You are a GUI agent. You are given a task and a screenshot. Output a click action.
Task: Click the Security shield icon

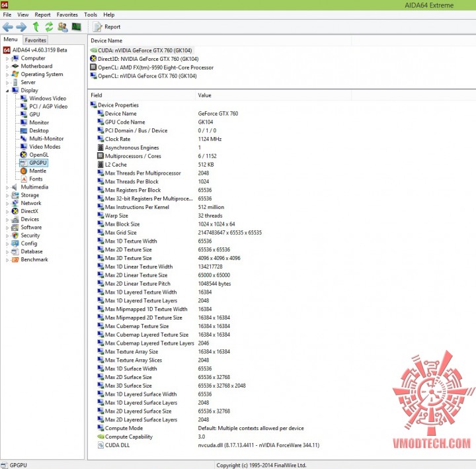tap(15, 235)
